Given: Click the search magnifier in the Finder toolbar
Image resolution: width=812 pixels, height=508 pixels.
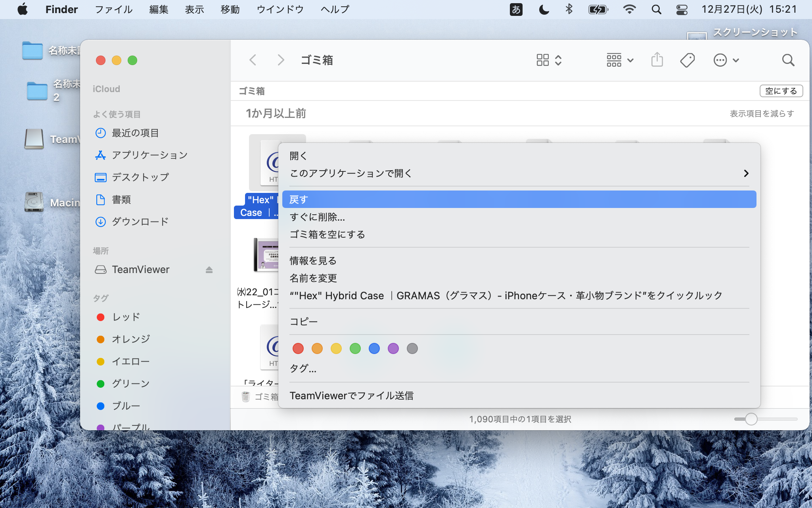Looking at the screenshot, I should [x=788, y=60].
